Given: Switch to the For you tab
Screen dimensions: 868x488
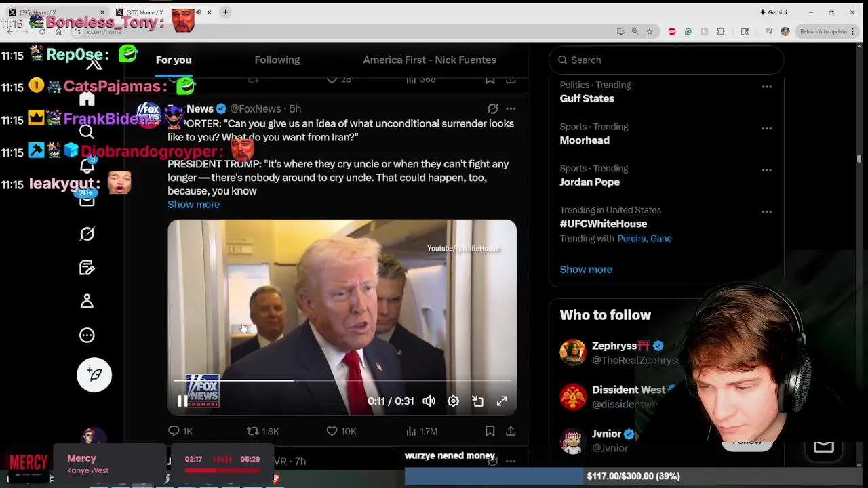Looking at the screenshot, I should point(174,60).
